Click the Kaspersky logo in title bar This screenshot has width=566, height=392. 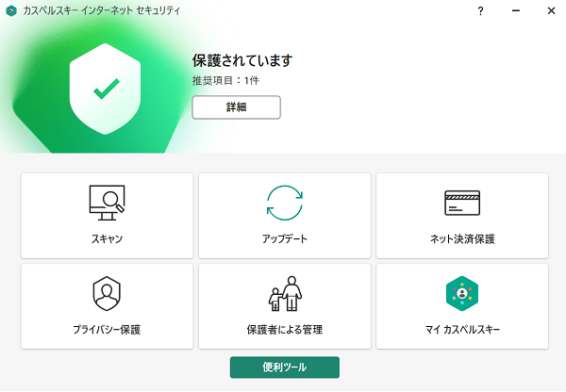11,11
